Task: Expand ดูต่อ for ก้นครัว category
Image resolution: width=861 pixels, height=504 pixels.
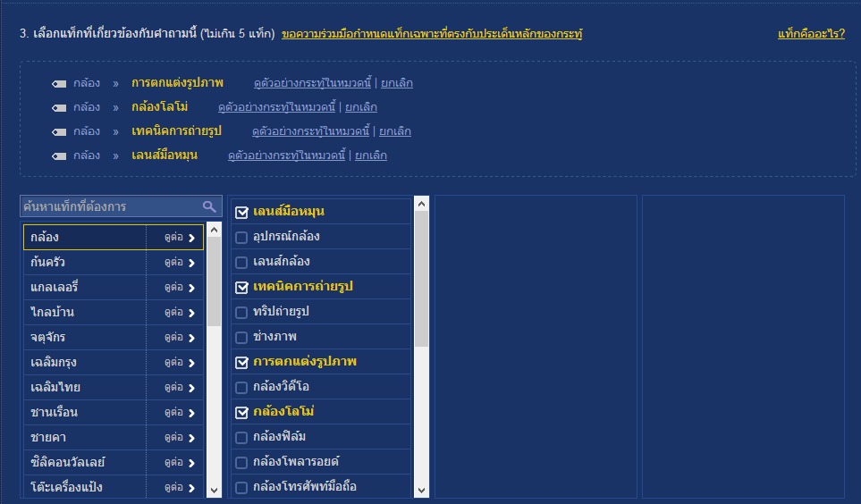Action: pyautogui.click(x=180, y=263)
